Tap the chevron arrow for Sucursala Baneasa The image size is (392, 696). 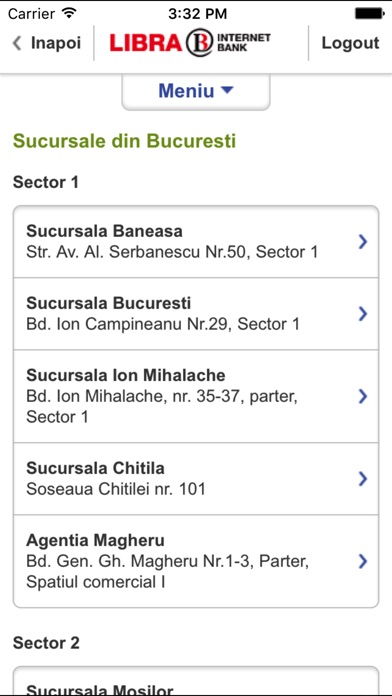[363, 241]
